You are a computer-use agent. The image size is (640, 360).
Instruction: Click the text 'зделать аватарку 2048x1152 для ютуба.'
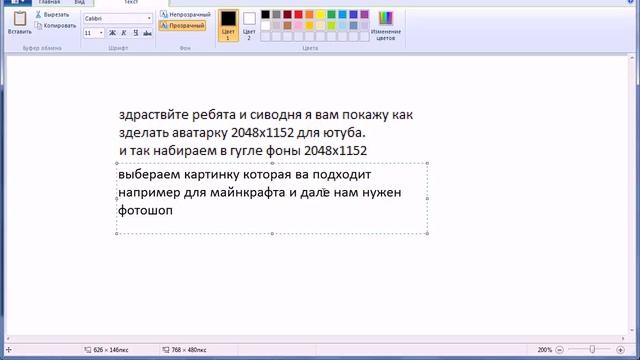[242, 133]
